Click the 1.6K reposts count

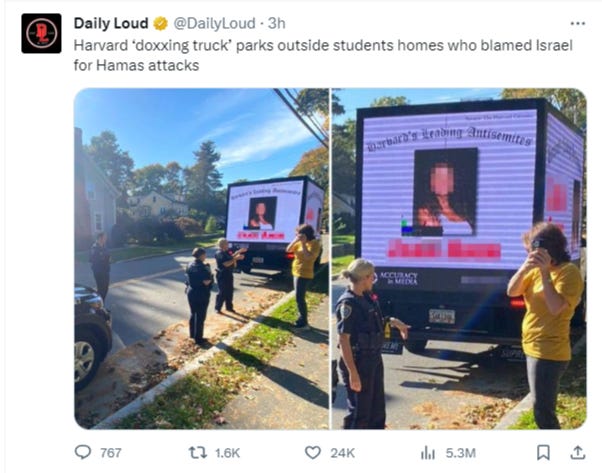click(x=227, y=453)
